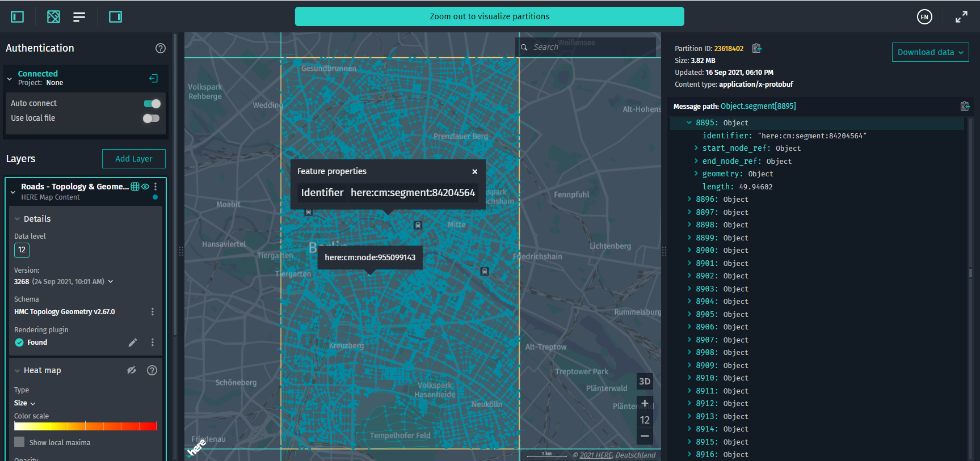Click the identifier value here:cm:segment:84204564 in tree

[812, 136]
